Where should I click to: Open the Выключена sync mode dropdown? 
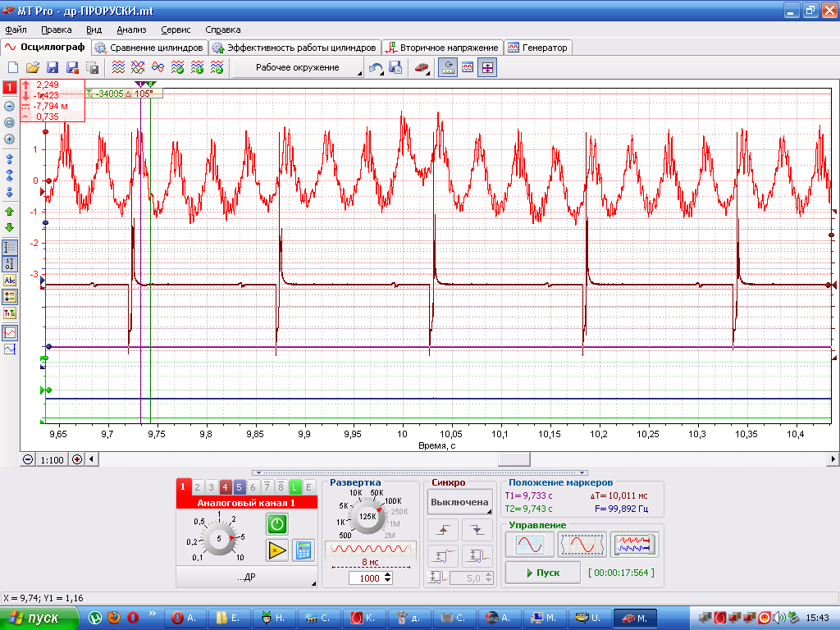(459, 503)
